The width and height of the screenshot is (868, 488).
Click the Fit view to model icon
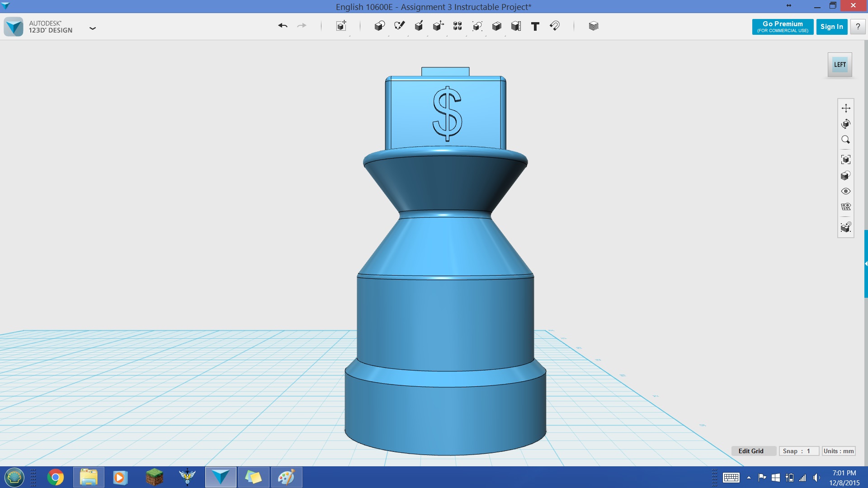click(845, 160)
